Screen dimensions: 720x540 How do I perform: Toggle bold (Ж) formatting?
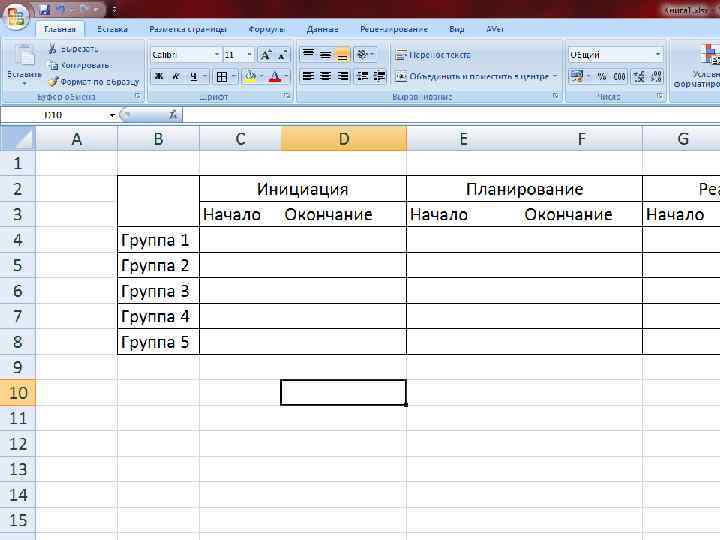point(159,76)
